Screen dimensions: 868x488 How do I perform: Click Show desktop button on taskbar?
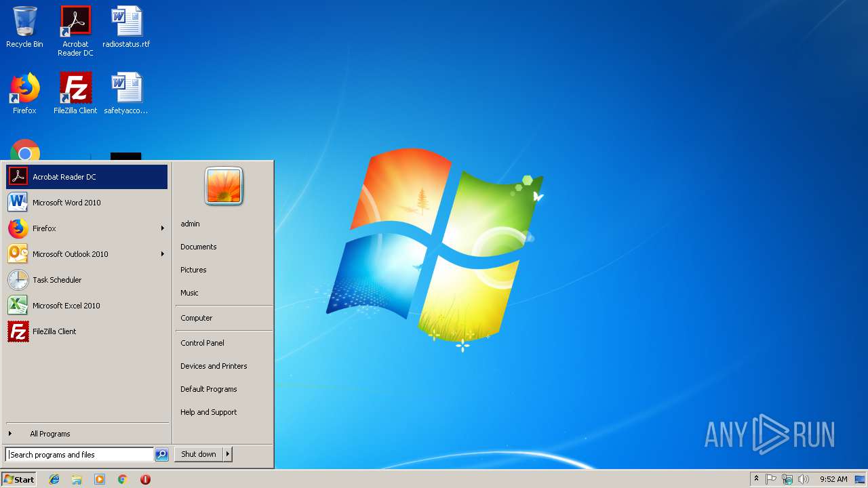pos(861,479)
